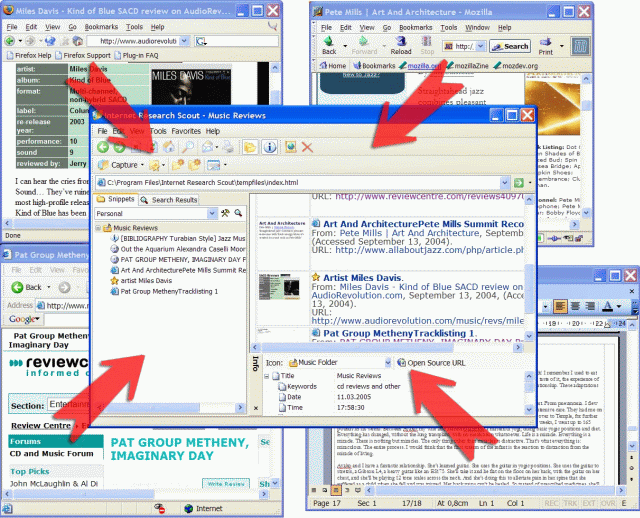640x518 pixels.
Task: Click the Mail envelope icon in Research Scout
Action: (208, 147)
